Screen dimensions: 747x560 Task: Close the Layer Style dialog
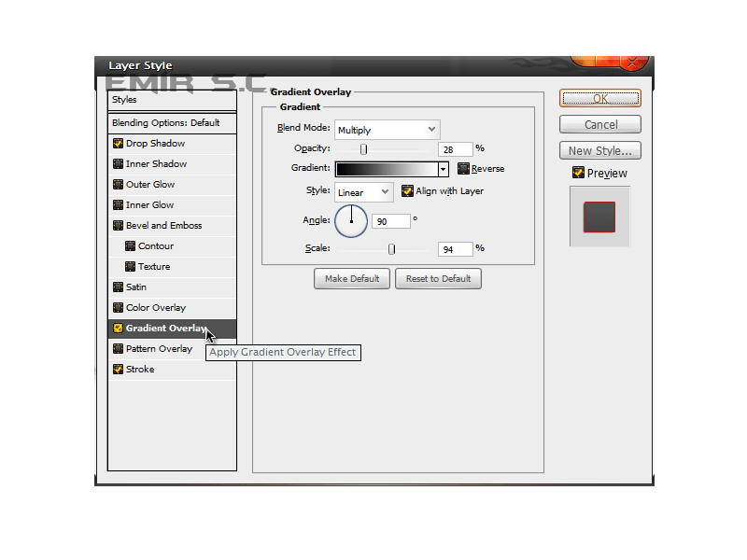tap(633, 63)
